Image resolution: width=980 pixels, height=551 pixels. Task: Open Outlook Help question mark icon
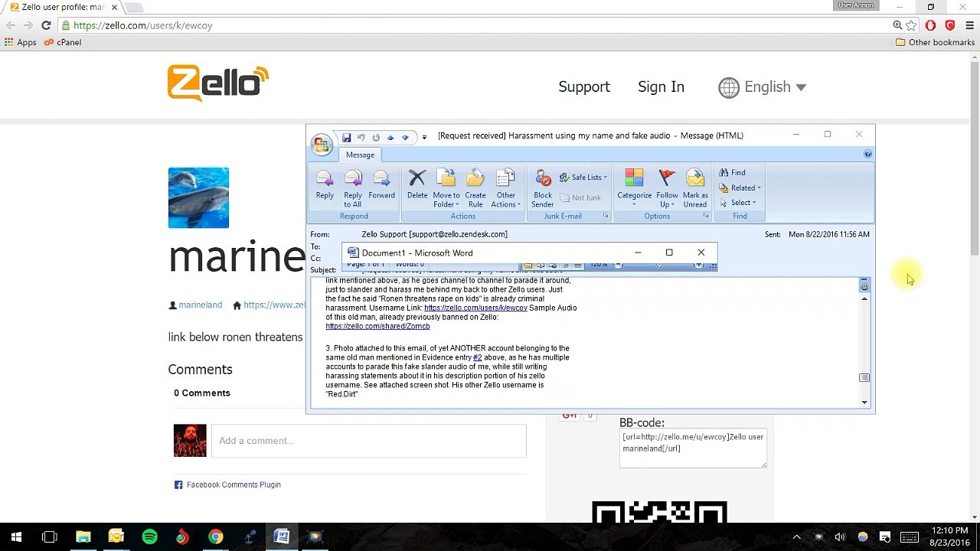tap(867, 154)
